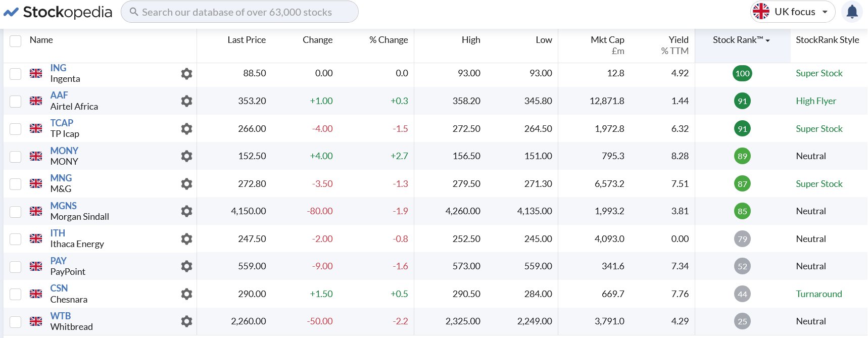This screenshot has width=868, height=338.
Task: Click the Stockopedia logo
Action: (x=58, y=12)
